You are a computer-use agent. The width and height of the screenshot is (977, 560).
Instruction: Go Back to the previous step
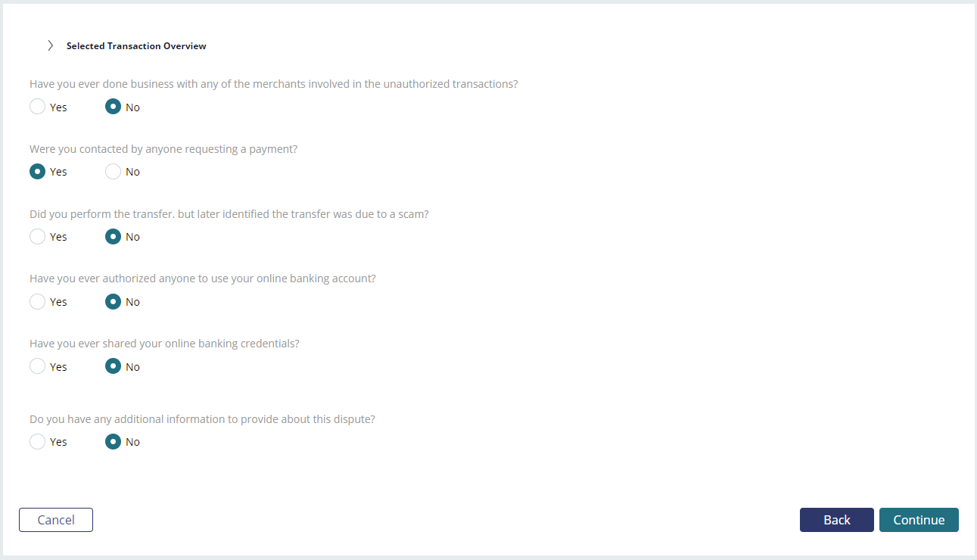[837, 520]
